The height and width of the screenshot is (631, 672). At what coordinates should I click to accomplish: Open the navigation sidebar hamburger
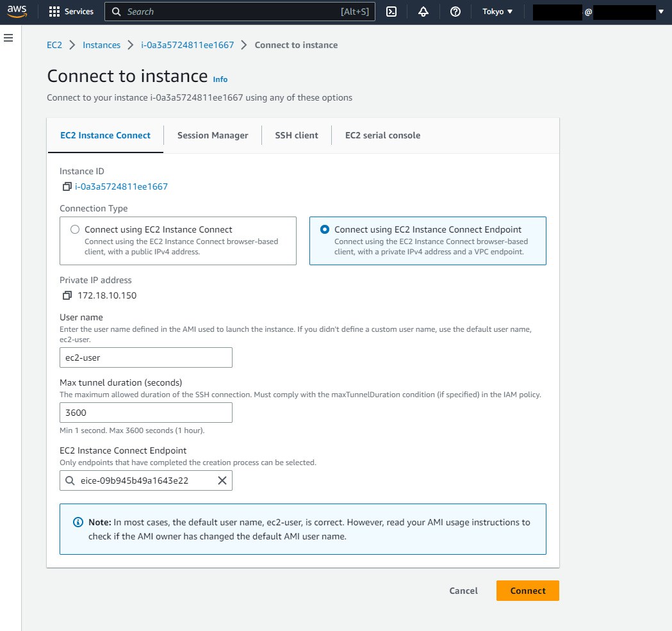pyautogui.click(x=8, y=37)
